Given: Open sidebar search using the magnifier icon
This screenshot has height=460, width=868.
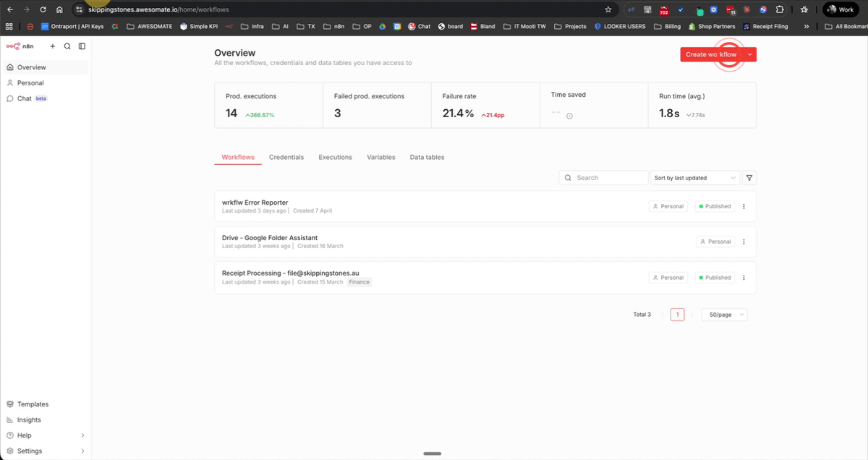Looking at the screenshot, I should (x=67, y=46).
